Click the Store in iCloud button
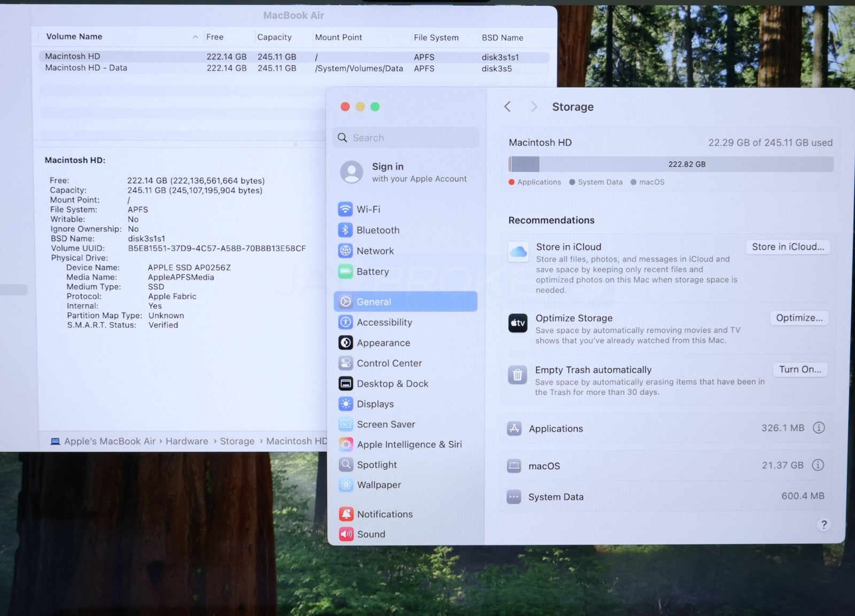 point(787,247)
